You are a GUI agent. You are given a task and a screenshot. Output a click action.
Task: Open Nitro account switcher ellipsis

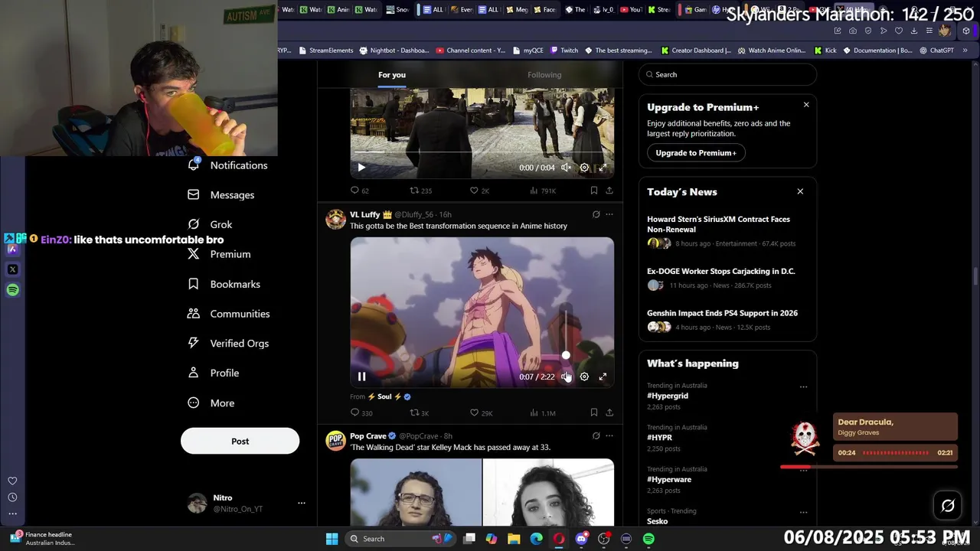click(302, 503)
